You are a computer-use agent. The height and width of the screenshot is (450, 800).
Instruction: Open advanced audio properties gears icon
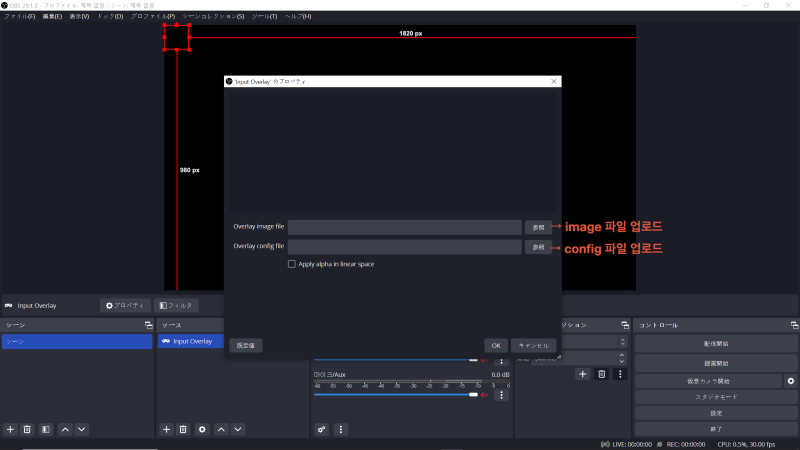(322, 429)
